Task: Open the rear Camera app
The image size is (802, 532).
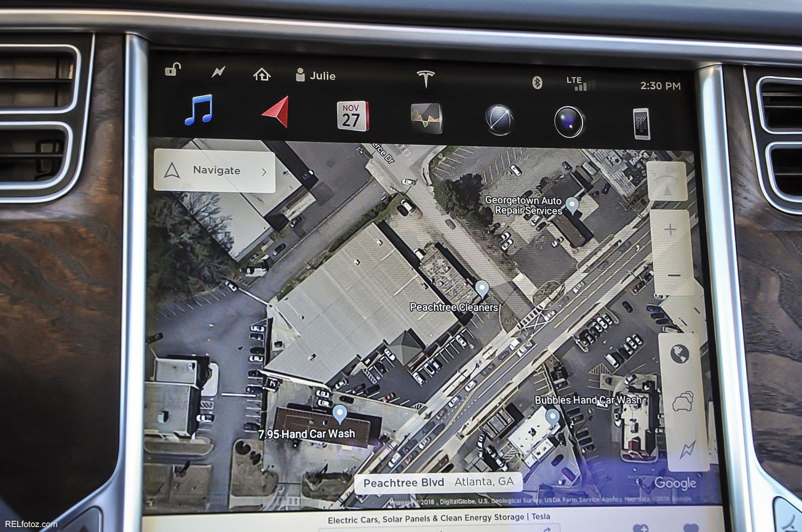Action: tap(569, 122)
